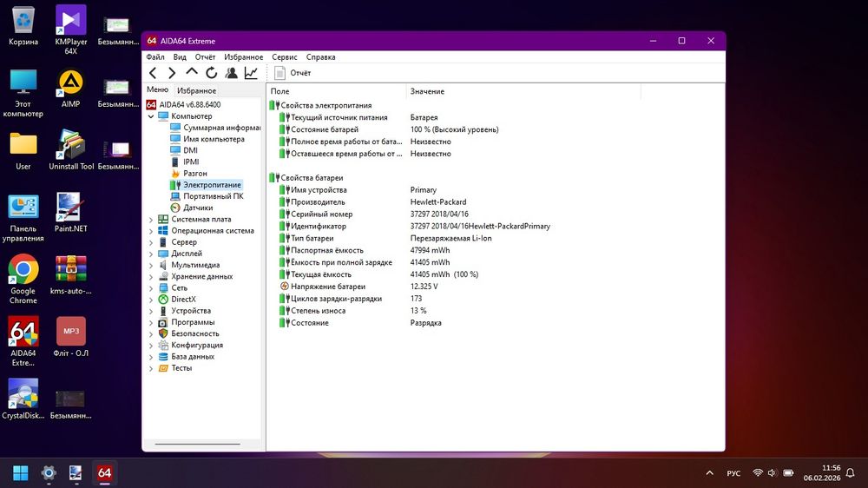Open the Windows Start button
This screenshot has width=868, height=488.
tap(21, 473)
